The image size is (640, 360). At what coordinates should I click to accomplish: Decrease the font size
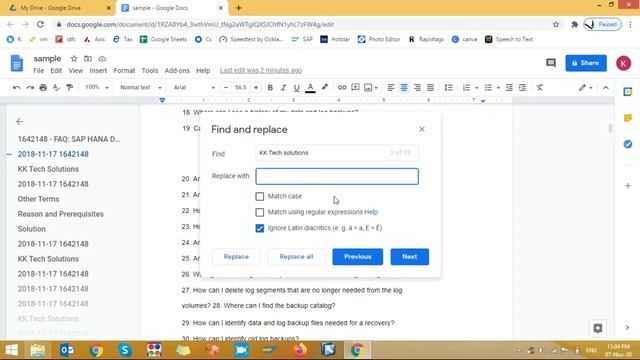[226, 87]
